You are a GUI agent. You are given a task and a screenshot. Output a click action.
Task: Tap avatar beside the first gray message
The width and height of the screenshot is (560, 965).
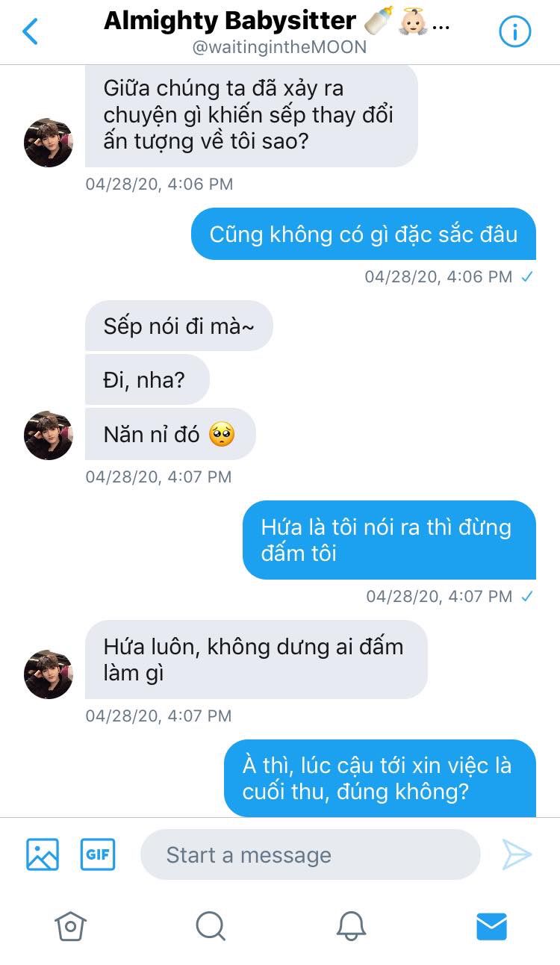pyautogui.click(x=49, y=143)
